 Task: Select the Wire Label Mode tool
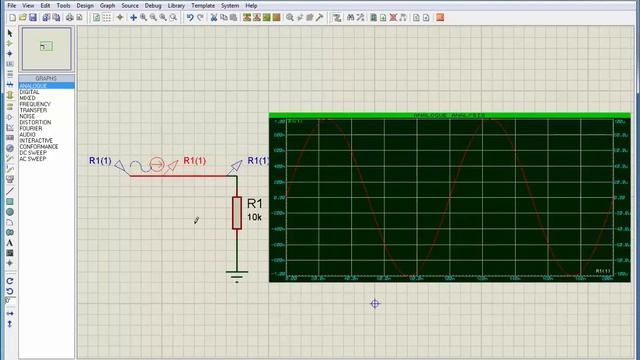click(x=10, y=64)
